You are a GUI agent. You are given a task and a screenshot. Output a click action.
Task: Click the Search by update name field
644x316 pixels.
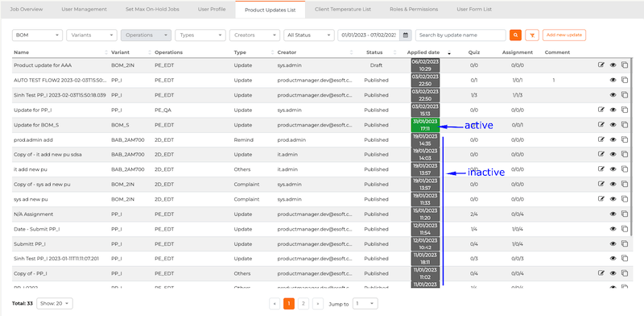coord(460,35)
